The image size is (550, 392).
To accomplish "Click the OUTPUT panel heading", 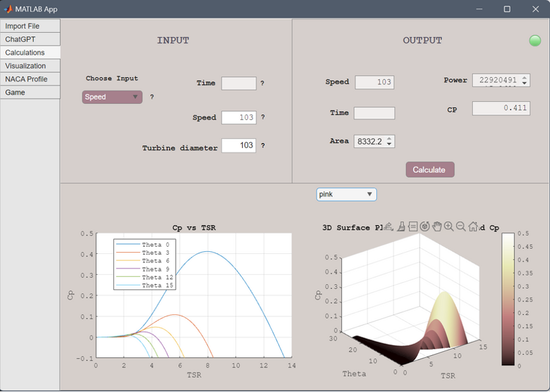I will coord(422,40).
